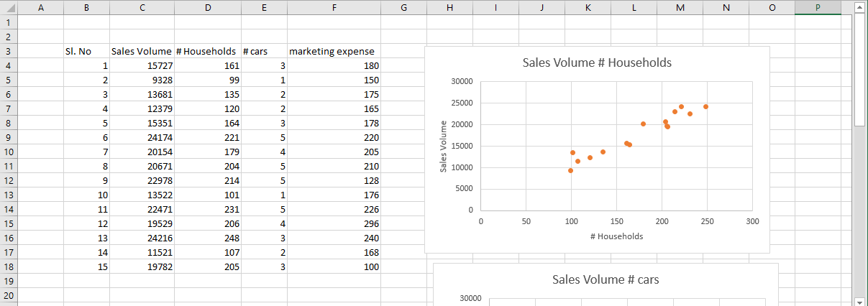Click the '# Households' horizontal axis title
868x306 pixels.
(616, 236)
